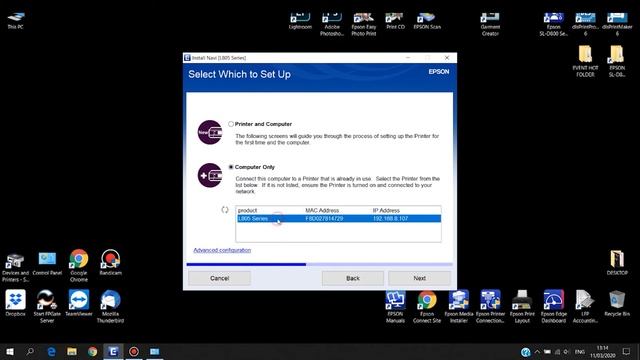This screenshot has width=640, height=360.
Task: Select the Computer Only radio option
Action: click(231, 167)
